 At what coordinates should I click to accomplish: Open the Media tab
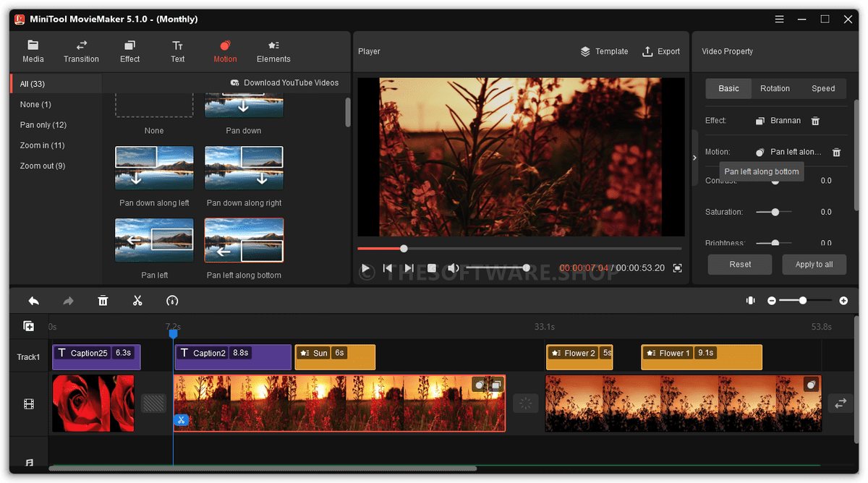point(33,51)
